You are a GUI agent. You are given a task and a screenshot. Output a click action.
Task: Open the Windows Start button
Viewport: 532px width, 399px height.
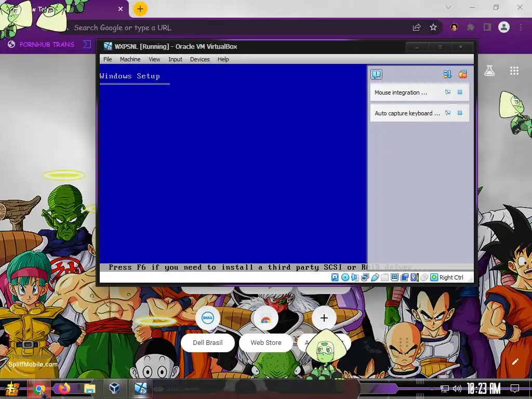(12, 389)
